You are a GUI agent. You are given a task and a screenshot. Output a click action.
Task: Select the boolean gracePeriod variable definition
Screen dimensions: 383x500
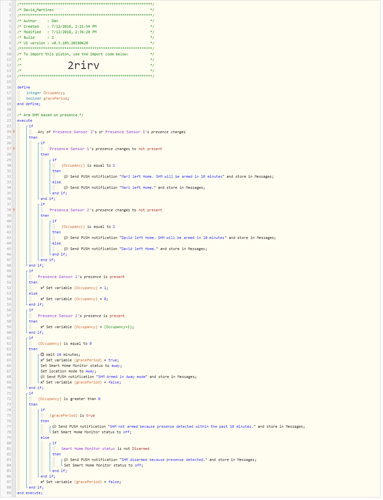click(48, 98)
